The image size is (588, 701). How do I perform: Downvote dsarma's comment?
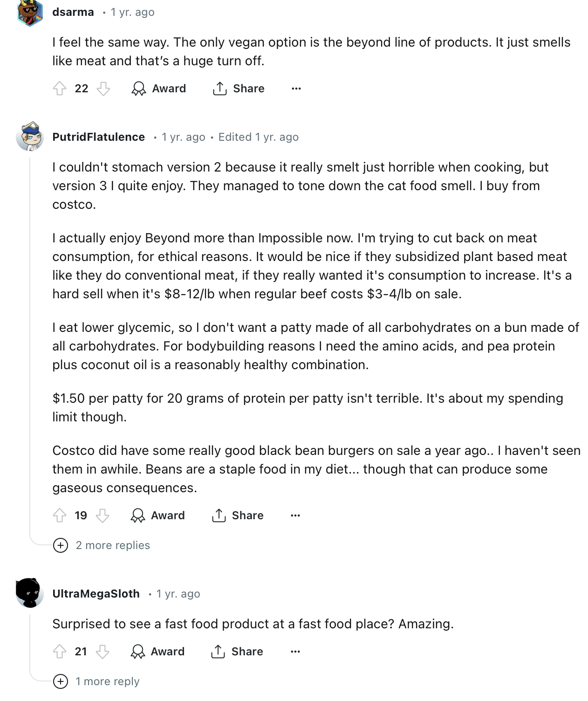[x=103, y=89]
